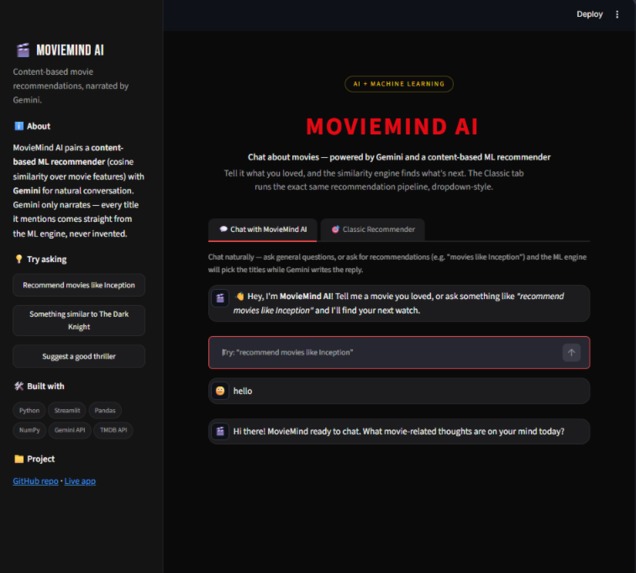This screenshot has width=636, height=573.
Task: Switch to Chat with MovieMind AI tab
Action: 263,230
